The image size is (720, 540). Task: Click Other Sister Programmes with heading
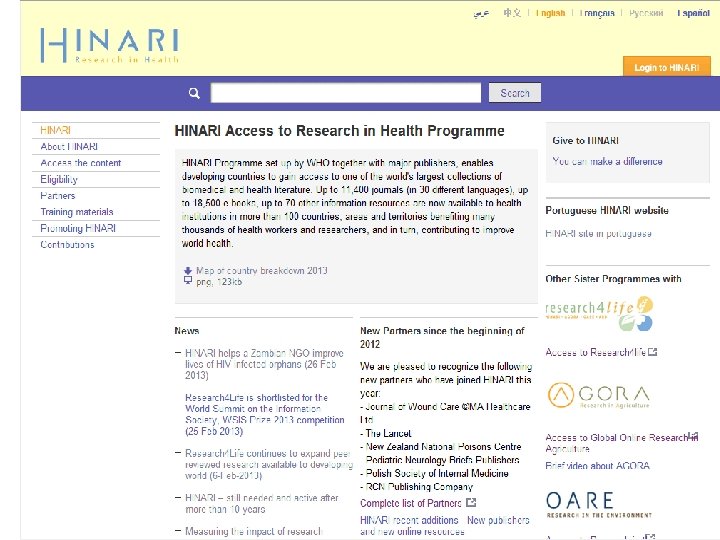coord(613,279)
